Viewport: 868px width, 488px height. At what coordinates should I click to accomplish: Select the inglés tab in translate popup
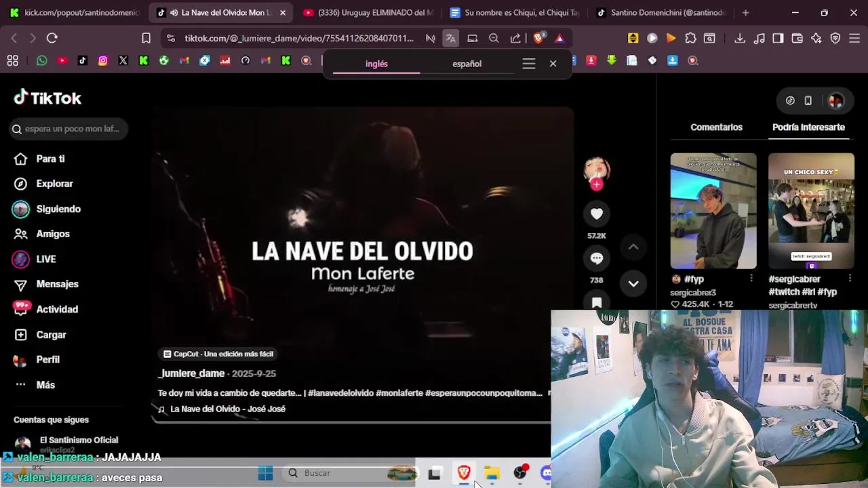pos(376,64)
